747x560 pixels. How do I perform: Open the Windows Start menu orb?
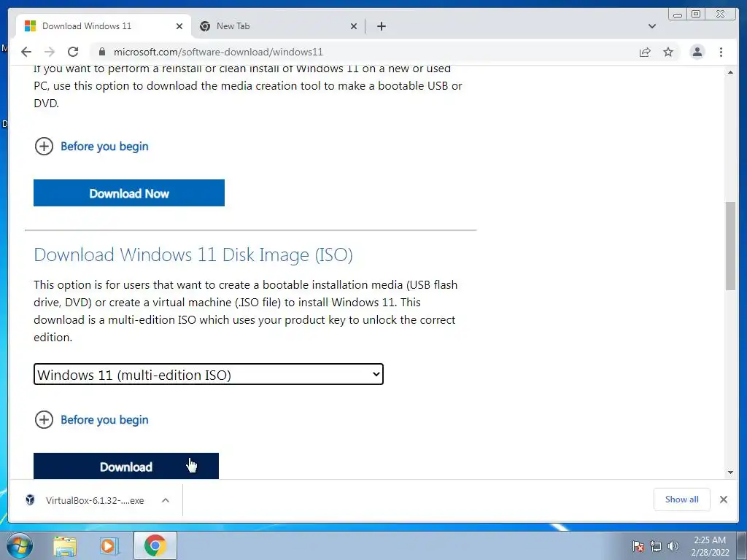(x=19, y=545)
